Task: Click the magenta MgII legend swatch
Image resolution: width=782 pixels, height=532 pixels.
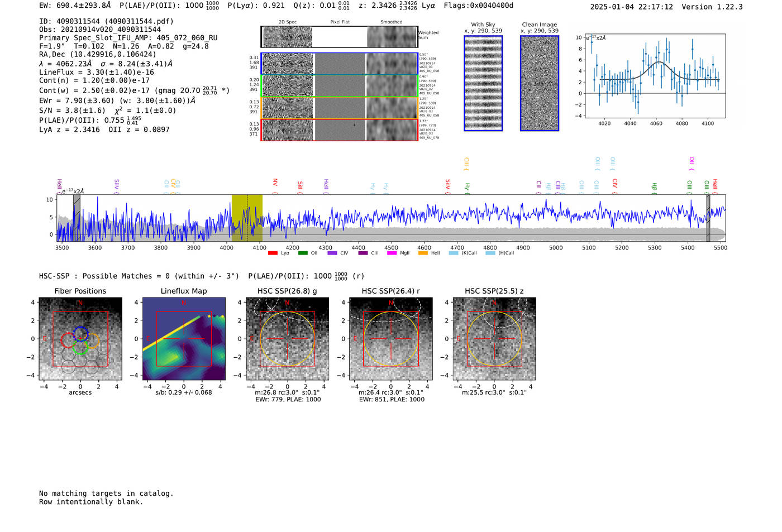Action: tap(392, 253)
